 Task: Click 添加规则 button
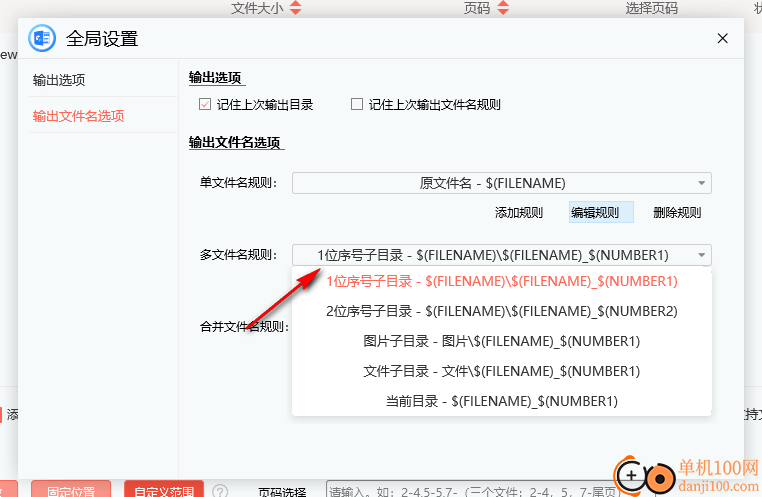pos(519,212)
